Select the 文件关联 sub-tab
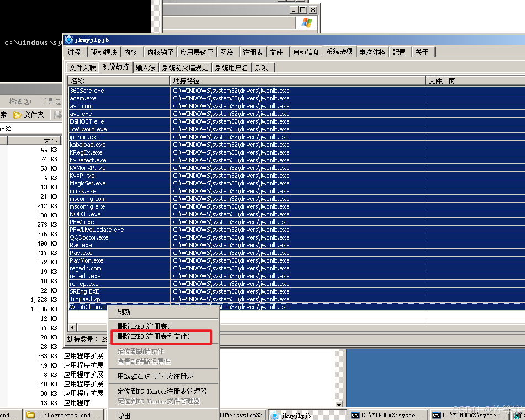525x420 pixels. (82, 67)
